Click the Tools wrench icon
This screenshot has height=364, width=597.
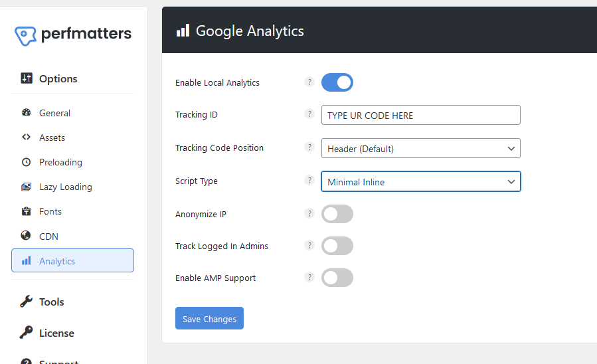coord(27,302)
